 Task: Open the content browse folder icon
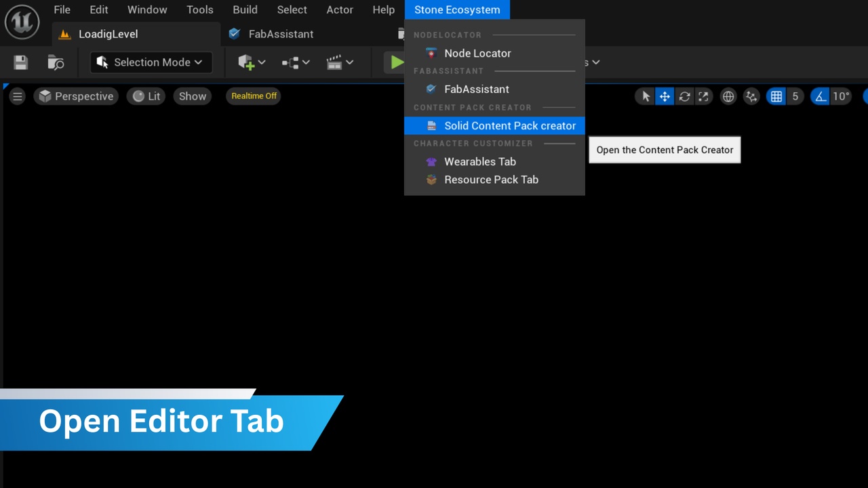tap(56, 62)
